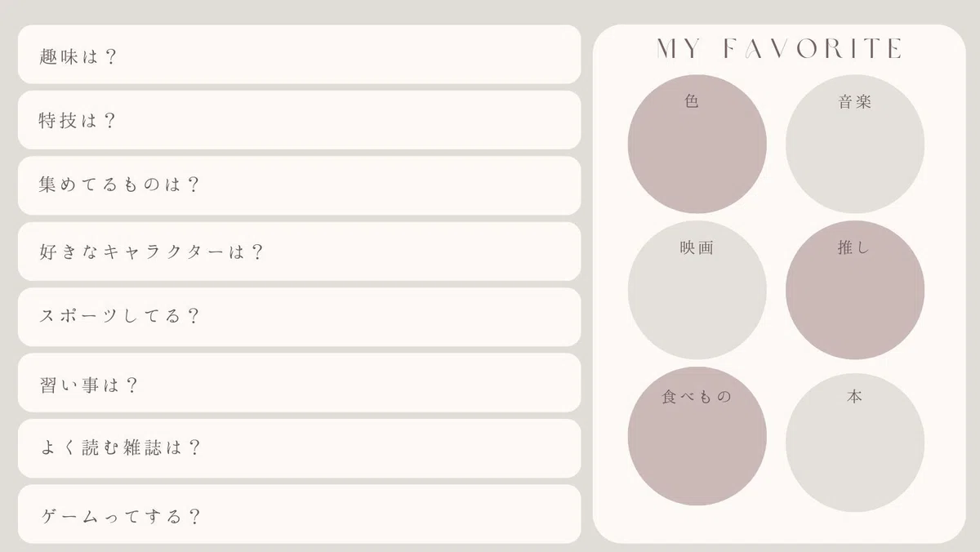The height and width of the screenshot is (552, 980).
Task: Click the pink 色 circle
Action: (x=697, y=145)
